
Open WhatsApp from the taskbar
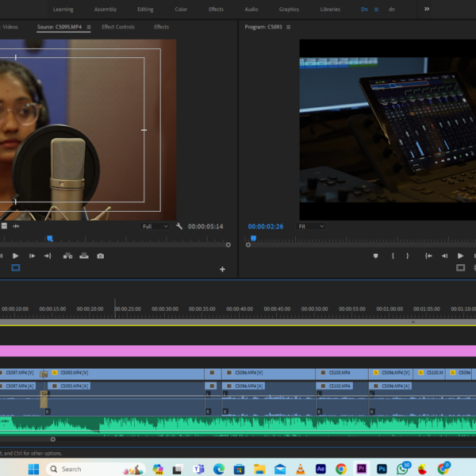pyautogui.click(x=403, y=468)
